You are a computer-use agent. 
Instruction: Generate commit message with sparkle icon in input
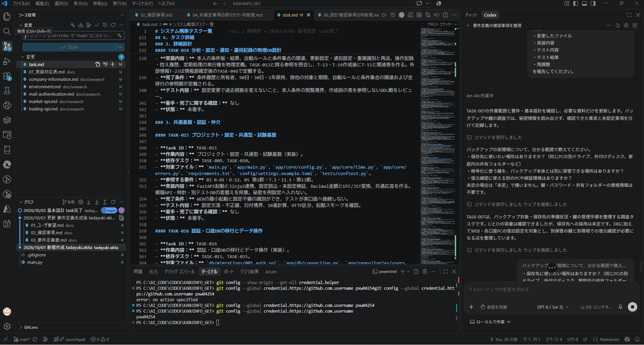(119, 36)
